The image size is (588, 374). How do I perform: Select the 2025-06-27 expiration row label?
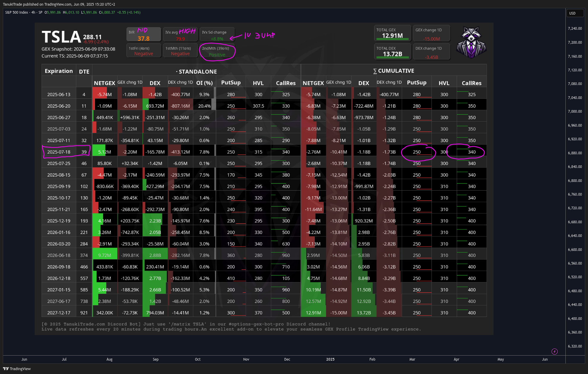pos(59,117)
